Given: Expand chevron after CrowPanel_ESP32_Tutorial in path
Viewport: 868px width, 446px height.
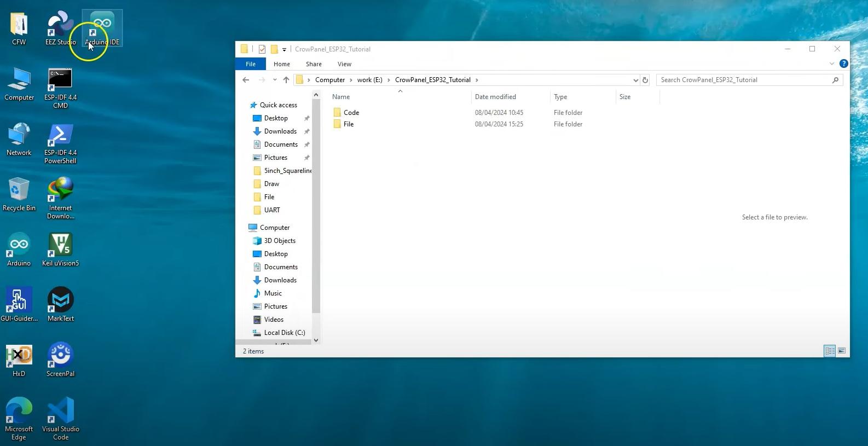Looking at the screenshot, I should point(477,80).
